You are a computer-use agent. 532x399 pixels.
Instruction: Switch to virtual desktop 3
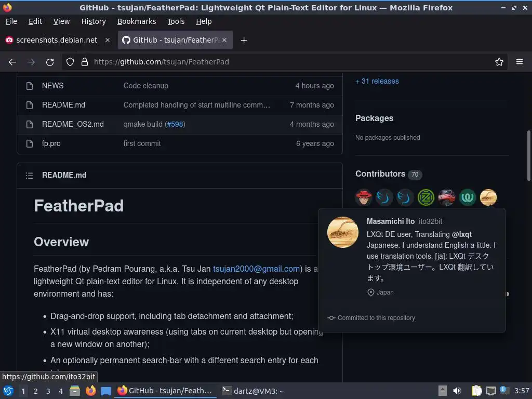pyautogui.click(x=48, y=391)
